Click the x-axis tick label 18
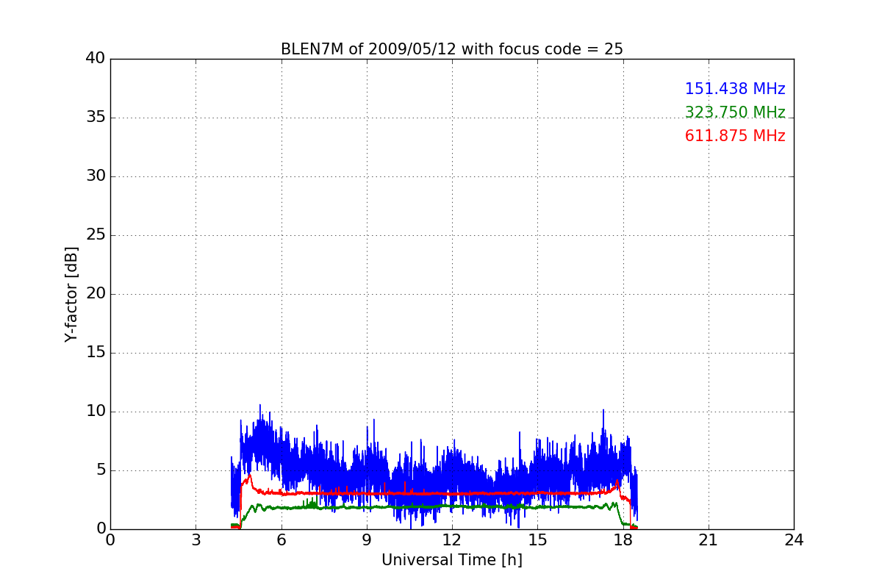Viewport: 882px width, 588px height. 623,540
